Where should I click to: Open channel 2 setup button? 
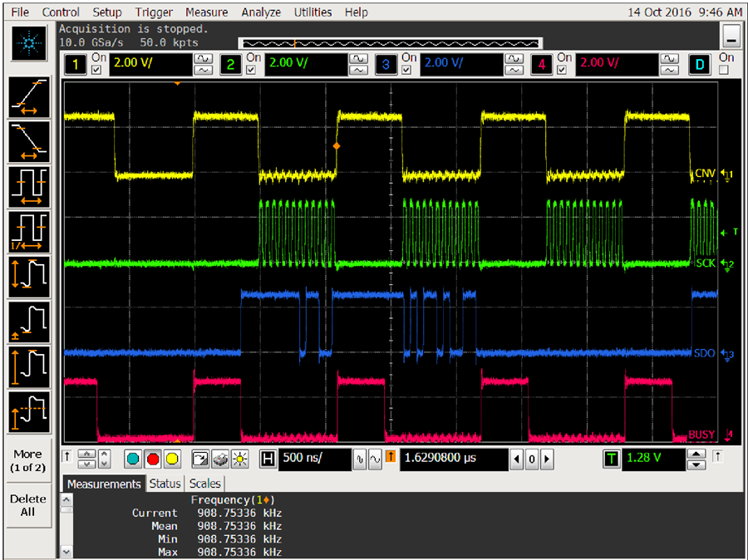(x=231, y=65)
